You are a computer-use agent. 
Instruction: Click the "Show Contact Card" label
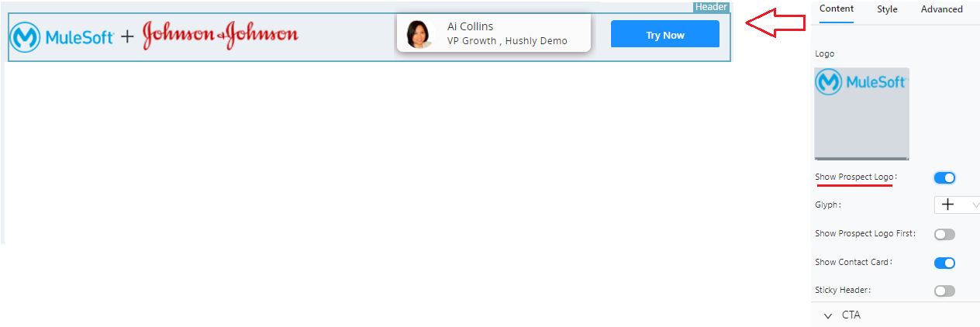852,262
